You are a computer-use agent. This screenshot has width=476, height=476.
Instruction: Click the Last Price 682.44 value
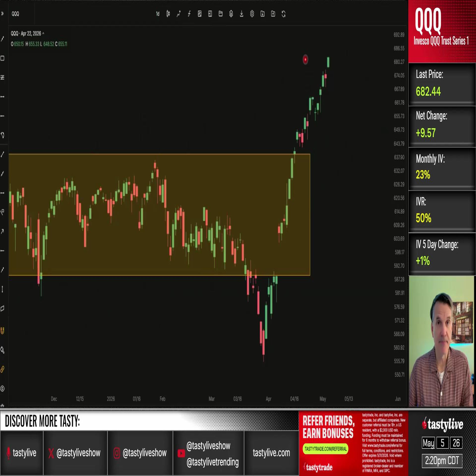click(x=428, y=91)
